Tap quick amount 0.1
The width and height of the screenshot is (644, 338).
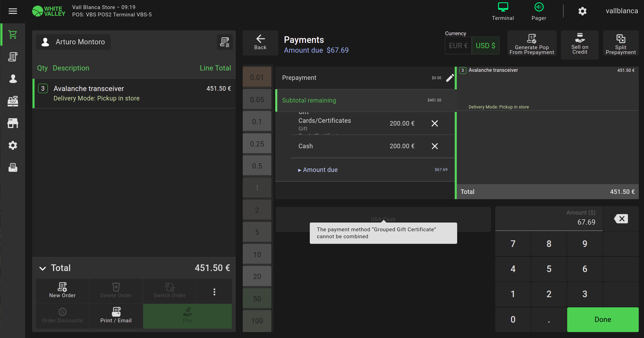257,122
